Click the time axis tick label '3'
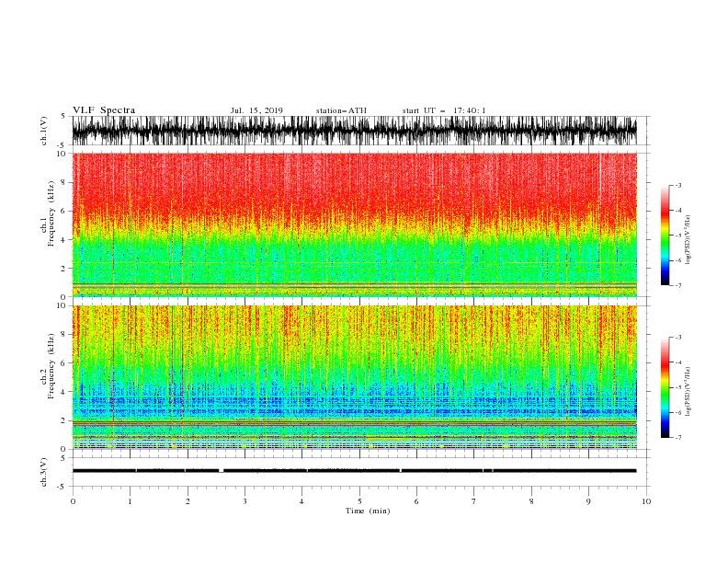728x563 pixels. point(245,501)
